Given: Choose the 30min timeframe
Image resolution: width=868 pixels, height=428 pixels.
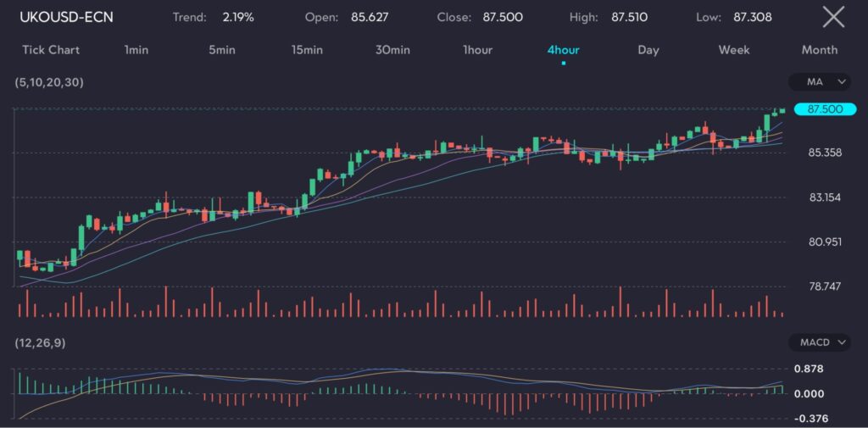Looking at the screenshot, I should point(392,50).
